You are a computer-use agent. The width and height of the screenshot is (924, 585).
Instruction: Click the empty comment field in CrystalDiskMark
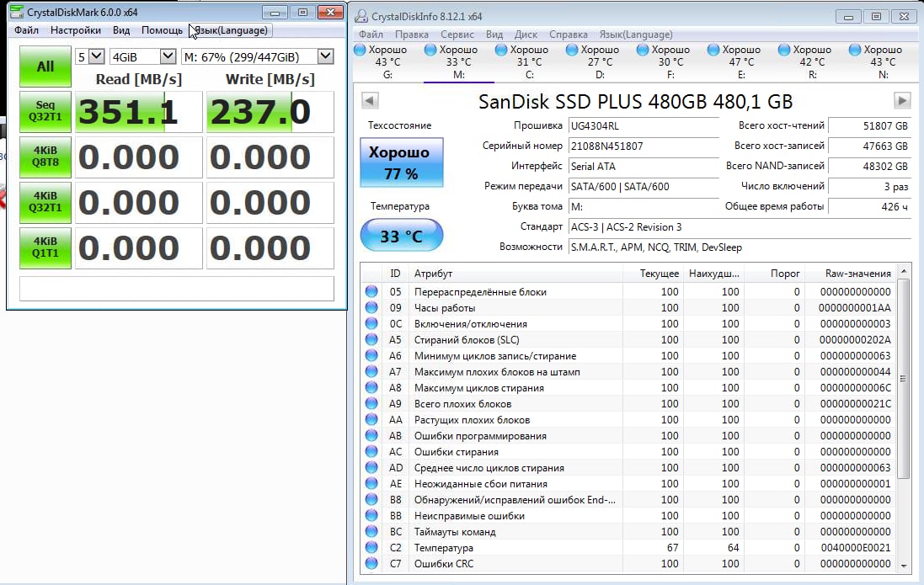click(x=177, y=289)
